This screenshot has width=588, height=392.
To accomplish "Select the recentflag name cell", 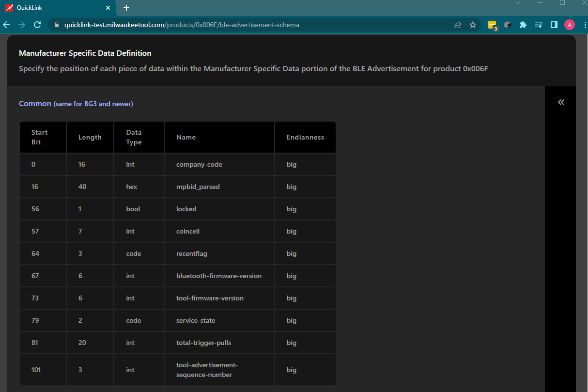I will click(x=219, y=253).
